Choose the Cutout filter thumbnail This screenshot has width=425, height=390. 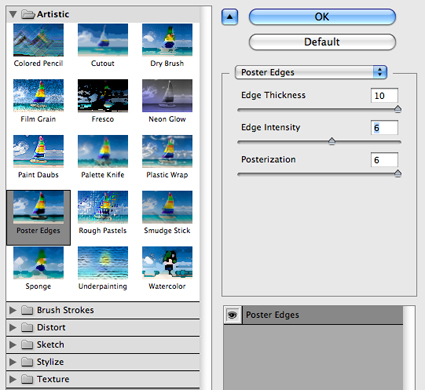click(x=103, y=40)
